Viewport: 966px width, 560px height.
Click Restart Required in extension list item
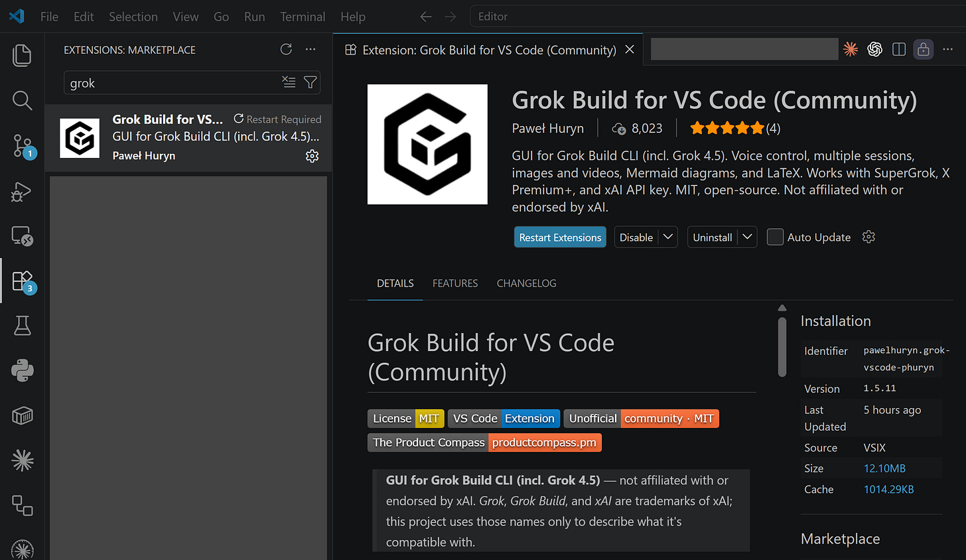(x=277, y=119)
